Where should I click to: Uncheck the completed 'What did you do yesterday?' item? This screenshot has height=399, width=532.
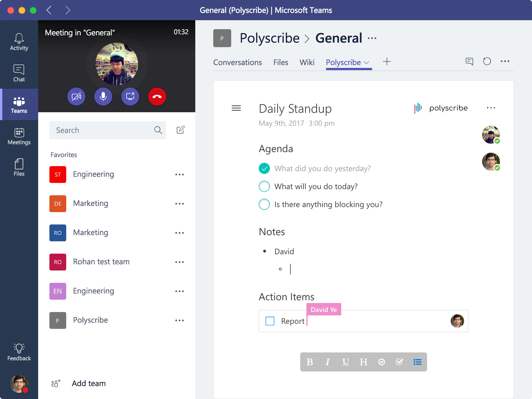point(264,168)
